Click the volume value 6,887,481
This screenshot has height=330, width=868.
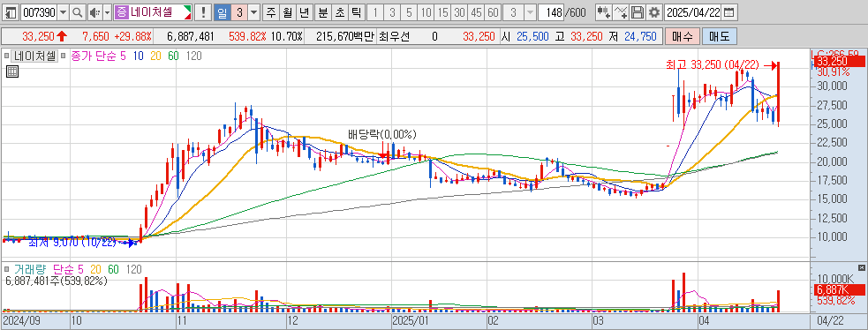[x=191, y=36]
